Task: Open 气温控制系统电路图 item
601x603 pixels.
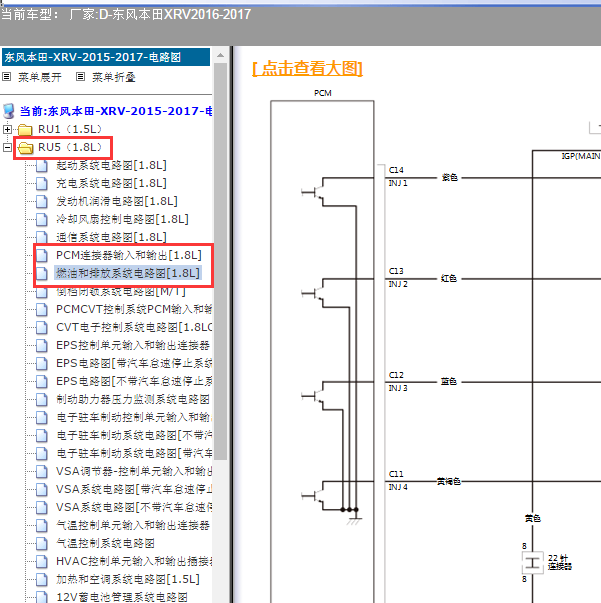Action: [x=105, y=543]
